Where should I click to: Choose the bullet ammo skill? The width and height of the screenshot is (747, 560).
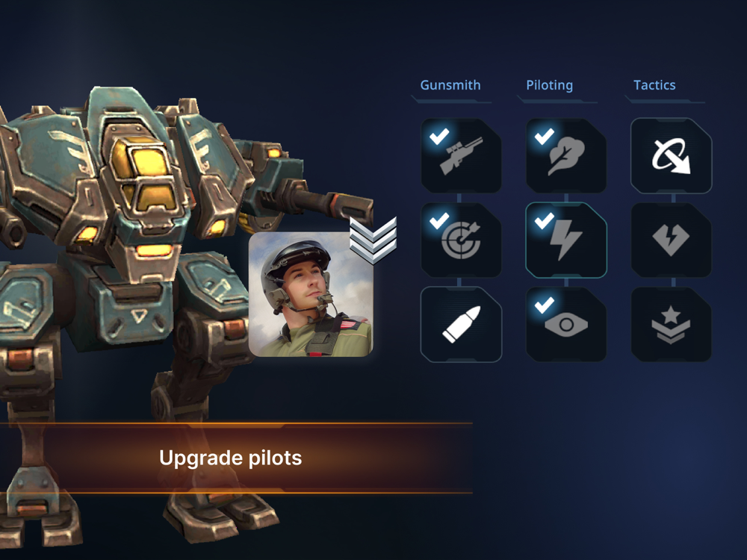pyautogui.click(x=461, y=325)
